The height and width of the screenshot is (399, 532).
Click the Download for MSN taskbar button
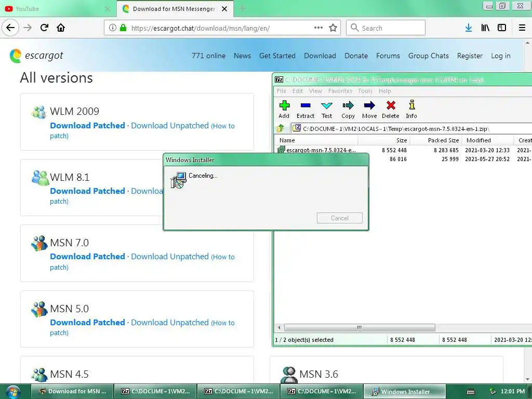[72, 392]
